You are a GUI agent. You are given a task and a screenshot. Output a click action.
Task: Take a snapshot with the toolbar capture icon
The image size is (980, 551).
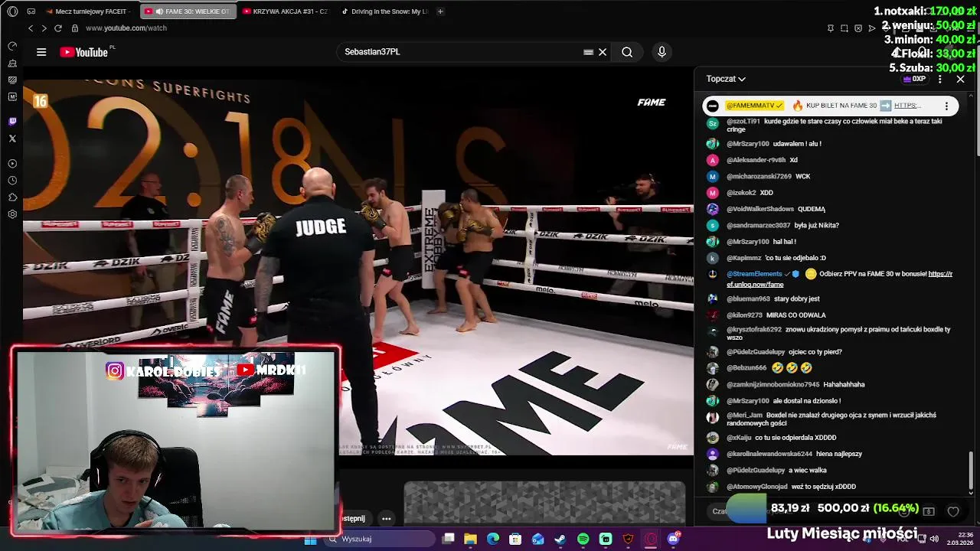[844, 28]
